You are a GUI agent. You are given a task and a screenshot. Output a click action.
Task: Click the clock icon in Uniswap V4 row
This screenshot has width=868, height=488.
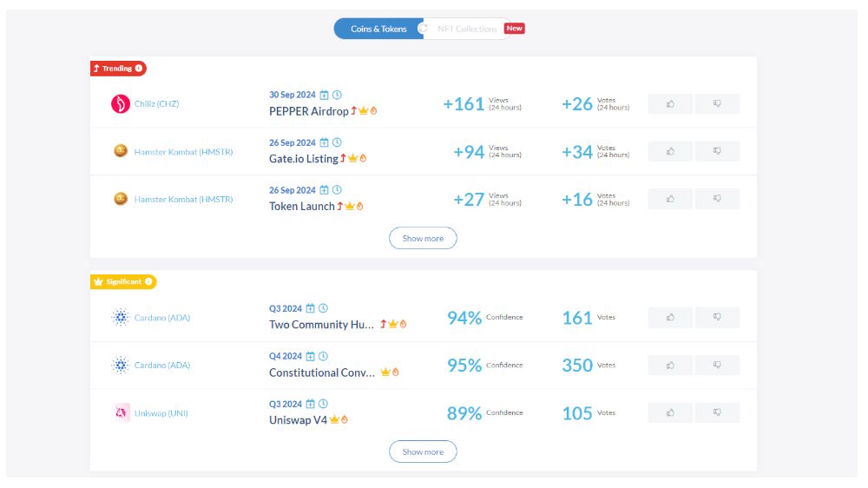tap(323, 404)
